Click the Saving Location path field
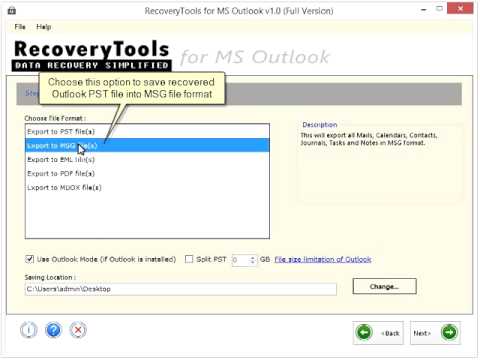480x360 pixels. [x=181, y=289]
